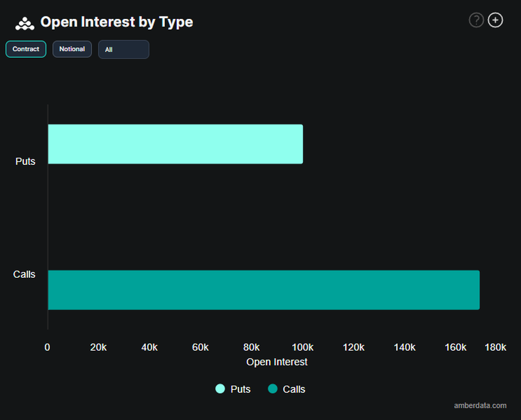Screen dimensions: 521x420
Task: Open the All filter dropdown
Action: [x=123, y=50]
